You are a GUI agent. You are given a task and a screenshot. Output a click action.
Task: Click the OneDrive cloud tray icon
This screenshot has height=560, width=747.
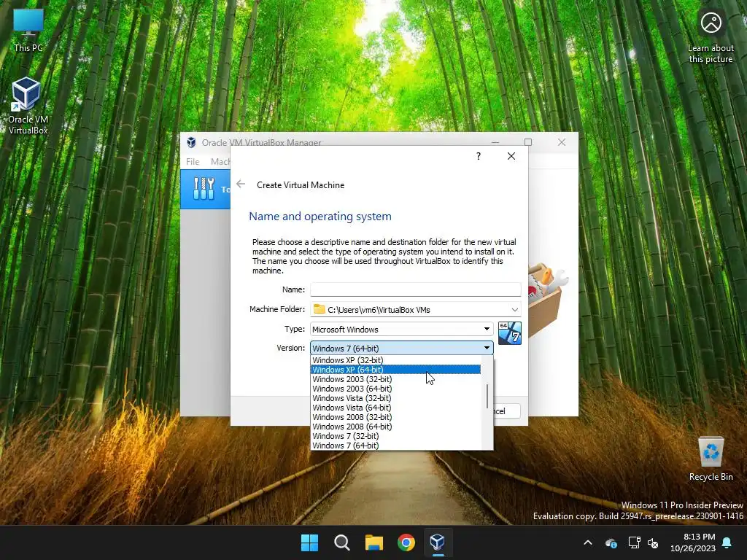(611, 542)
